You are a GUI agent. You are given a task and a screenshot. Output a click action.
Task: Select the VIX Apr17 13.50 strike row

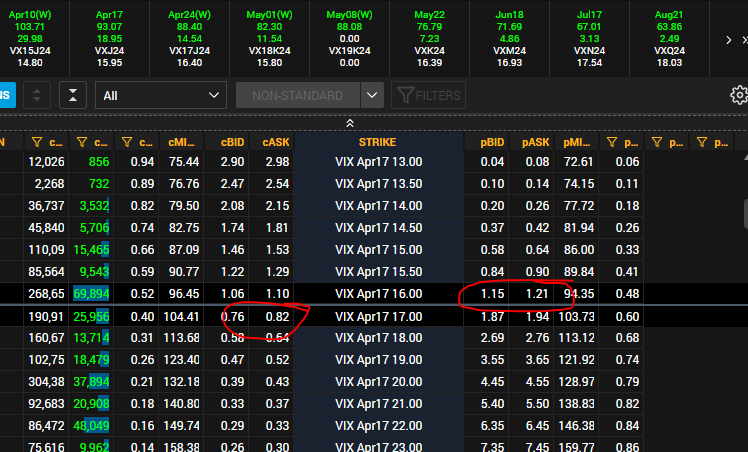[379, 184]
